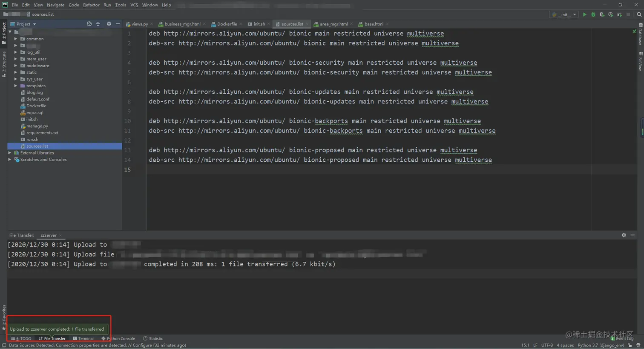Open the 6: TODO tool window
Image resolution: width=644 pixels, height=349 pixels.
point(21,339)
